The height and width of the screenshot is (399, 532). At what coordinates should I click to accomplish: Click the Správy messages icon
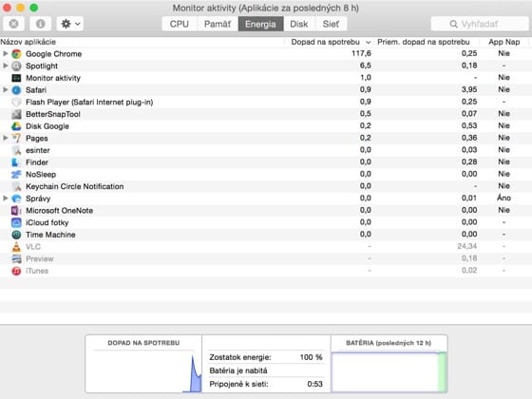pos(16,199)
